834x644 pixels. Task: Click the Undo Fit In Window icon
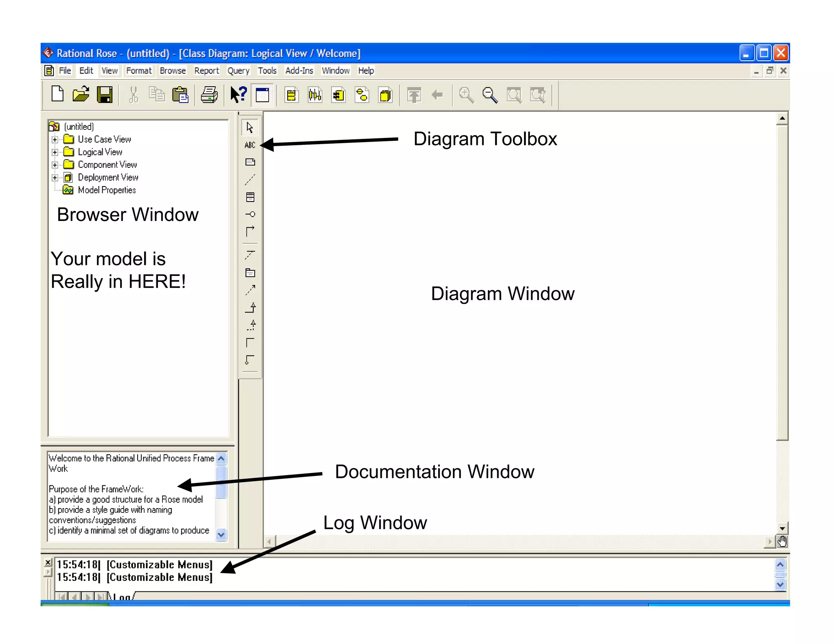click(x=538, y=95)
